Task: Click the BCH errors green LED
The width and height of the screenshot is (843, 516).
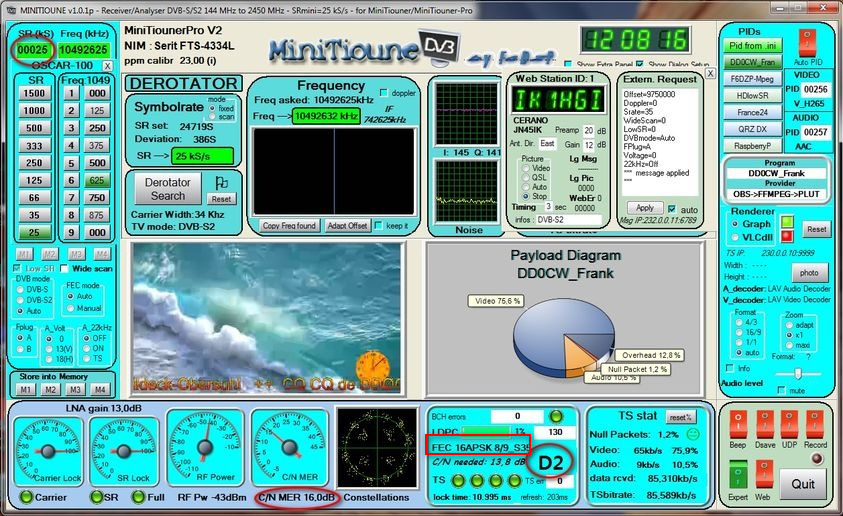Action: 556,416
